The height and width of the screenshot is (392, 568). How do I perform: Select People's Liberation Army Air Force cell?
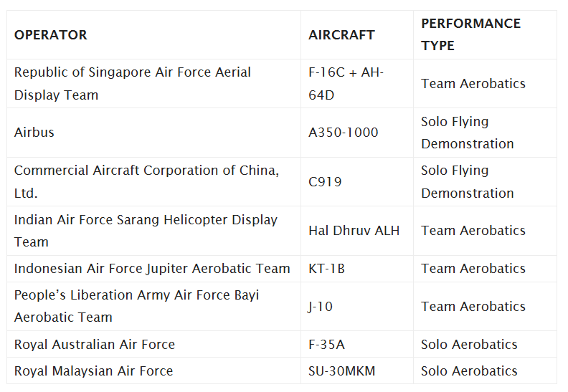[136, 306]
